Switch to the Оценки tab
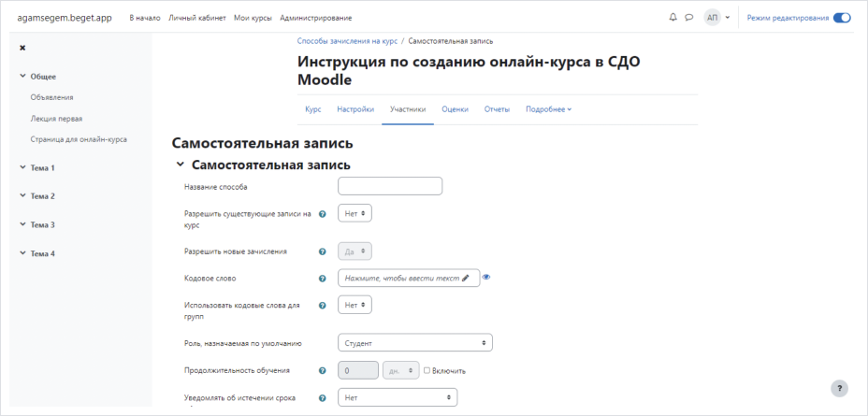868x416 pixels. [x=455, y=109]
